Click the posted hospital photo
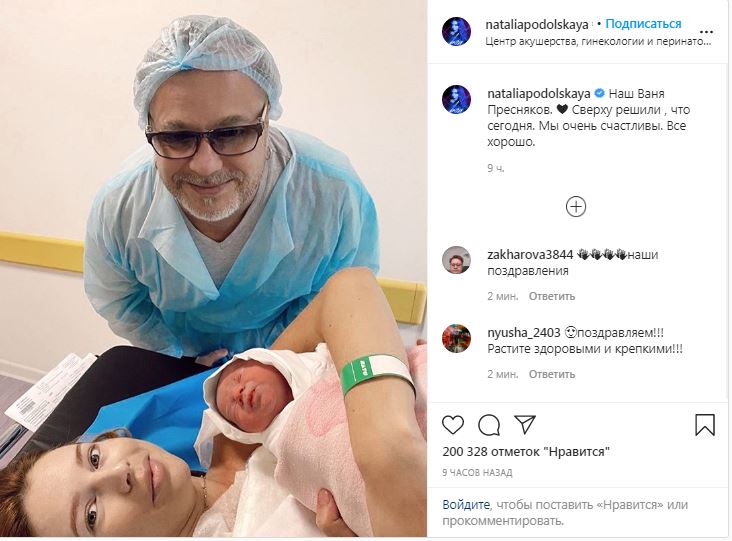Viewport: 732px width, 541px height. [213, 268]
